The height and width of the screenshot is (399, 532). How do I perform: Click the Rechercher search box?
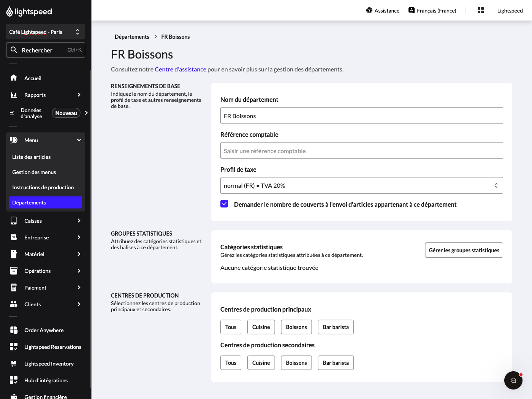pos(46,50)
